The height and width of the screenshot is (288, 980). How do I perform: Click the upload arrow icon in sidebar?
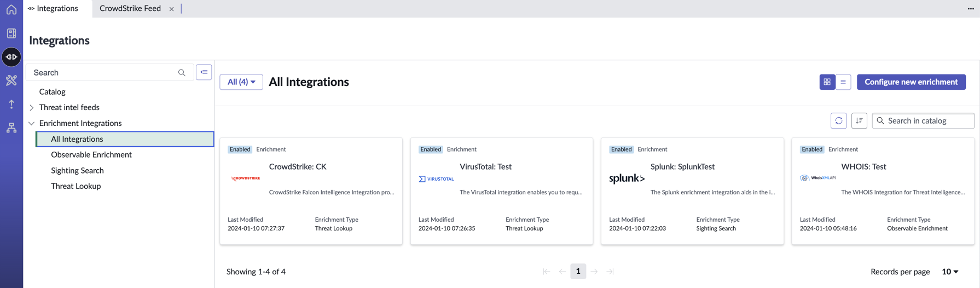11,104
